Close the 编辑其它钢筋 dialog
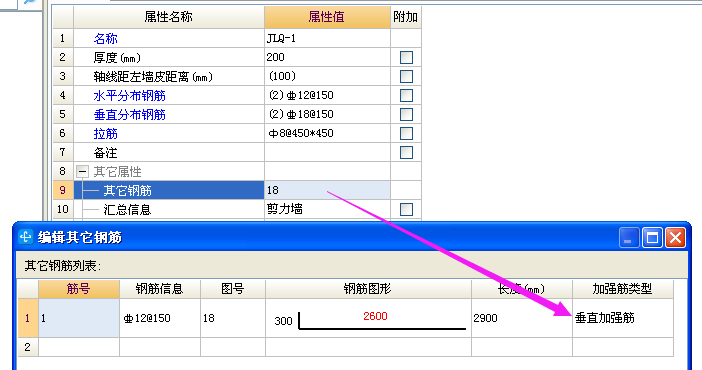 [676, 237]
